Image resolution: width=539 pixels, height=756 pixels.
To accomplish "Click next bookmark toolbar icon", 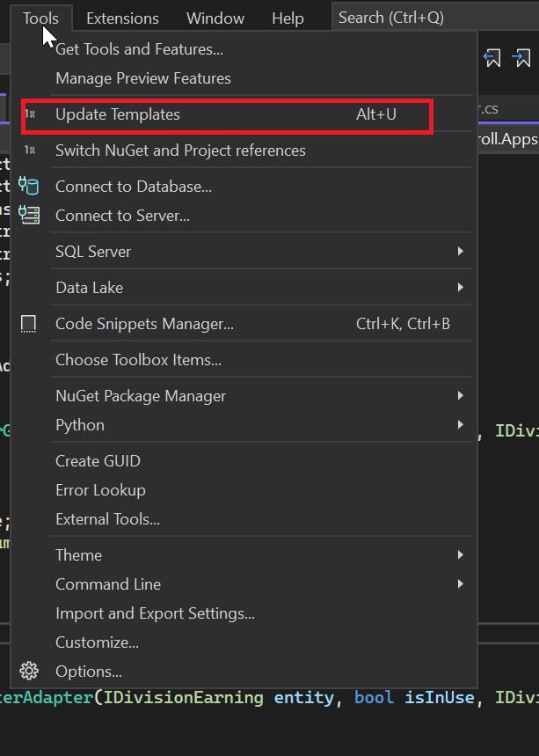I will [x=521, y=58].
